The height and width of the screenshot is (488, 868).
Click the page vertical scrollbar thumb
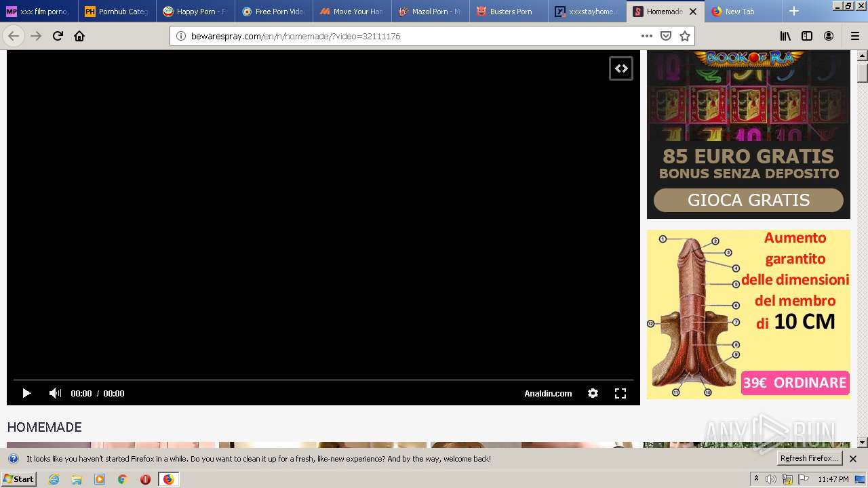click(x=863, y=72)
